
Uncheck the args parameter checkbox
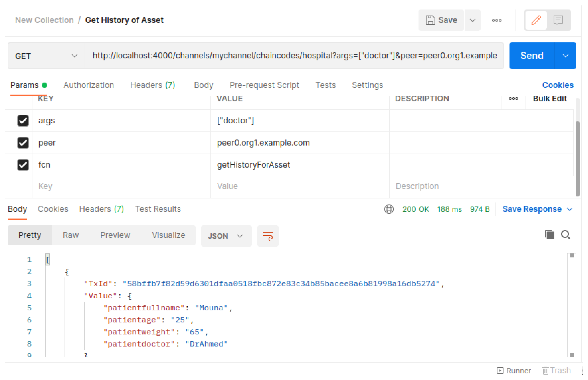23,121
